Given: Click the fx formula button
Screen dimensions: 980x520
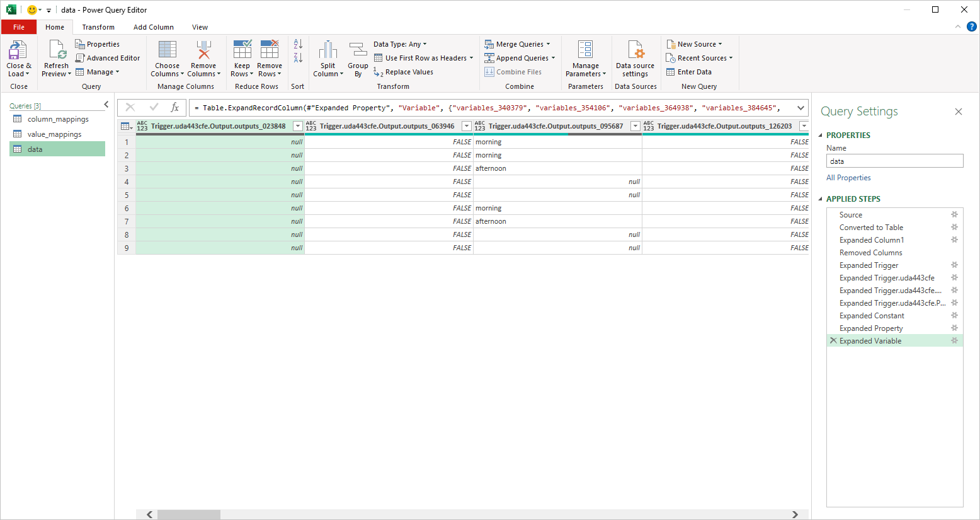Looking at the screenshot, I should pos(175,108).
